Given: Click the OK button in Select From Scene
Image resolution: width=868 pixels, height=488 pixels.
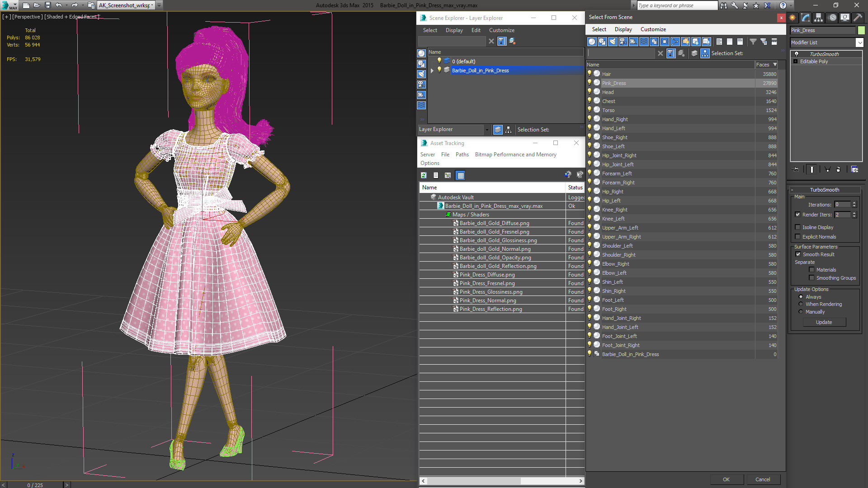Looking at the screenshot, I should coord(726,479).
